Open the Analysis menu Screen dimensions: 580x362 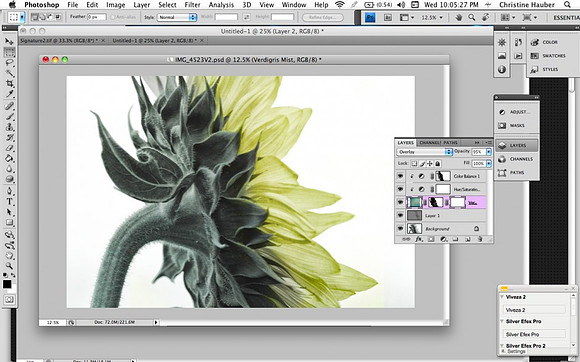(x=221, y=5)
